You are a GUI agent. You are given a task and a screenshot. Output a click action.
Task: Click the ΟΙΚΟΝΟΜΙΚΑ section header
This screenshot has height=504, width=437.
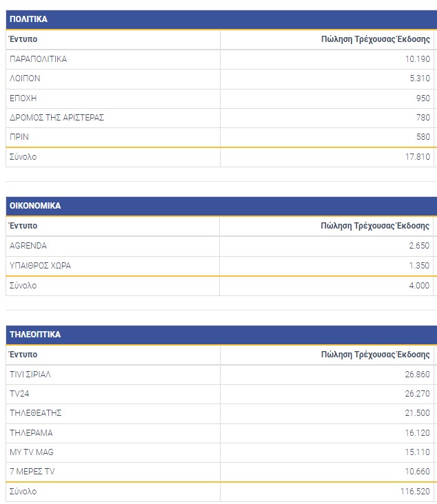(35, 206)
